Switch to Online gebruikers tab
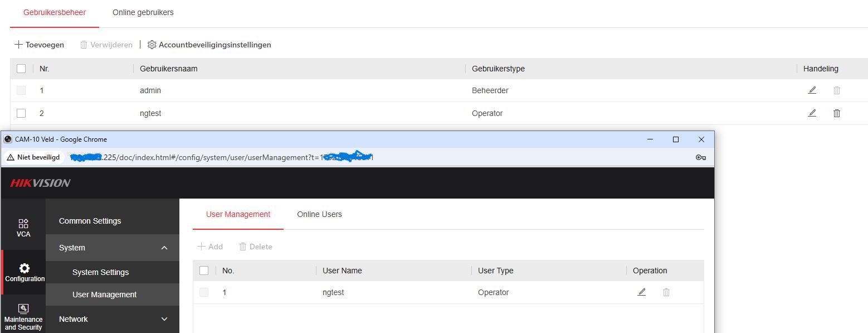The width and height of the screenshot is (868, 333). pyautogui.click(x=143, y=12)
